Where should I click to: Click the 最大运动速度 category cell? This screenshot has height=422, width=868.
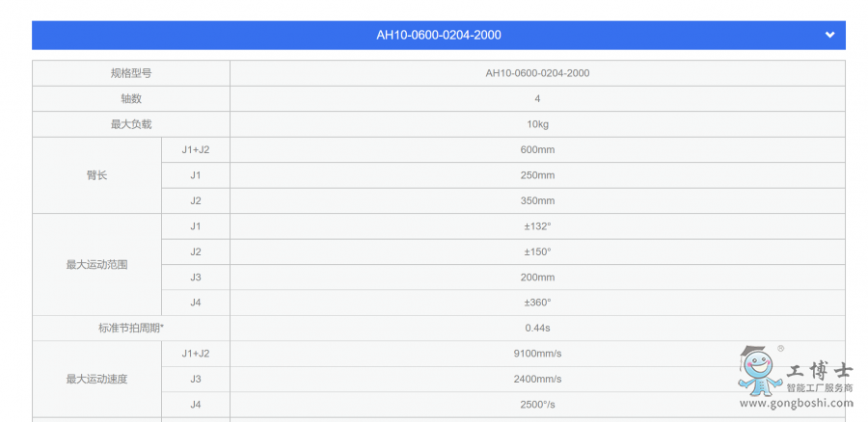(x=96, y=379)
